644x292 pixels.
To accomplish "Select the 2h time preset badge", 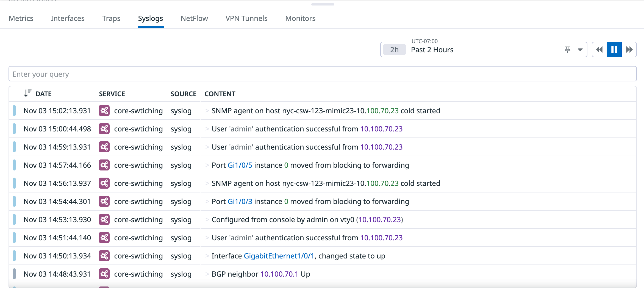I will [x=394, y=50].
